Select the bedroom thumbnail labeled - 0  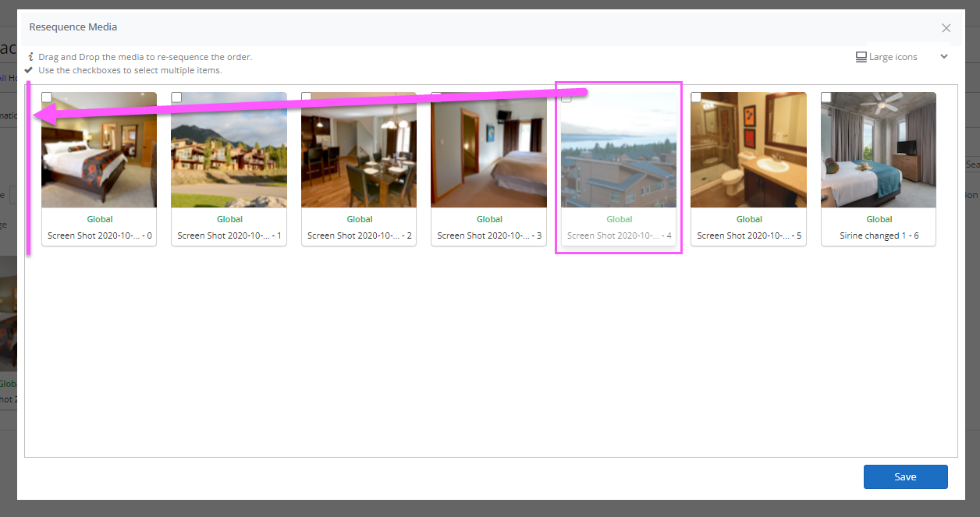pyautogui.click(x=99, y=150)
